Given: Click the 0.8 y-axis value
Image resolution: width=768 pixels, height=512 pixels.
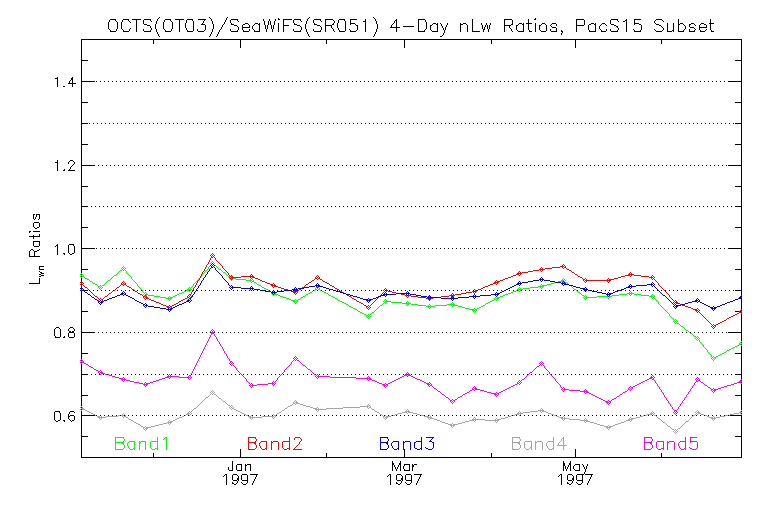Looking at the screenshot, I should [65, 333].
